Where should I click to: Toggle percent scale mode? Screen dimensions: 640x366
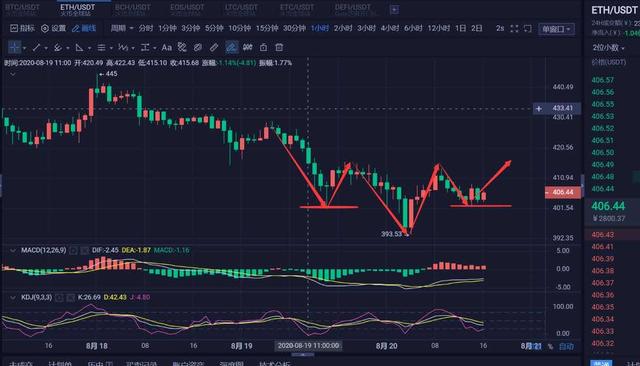point(550,346)
